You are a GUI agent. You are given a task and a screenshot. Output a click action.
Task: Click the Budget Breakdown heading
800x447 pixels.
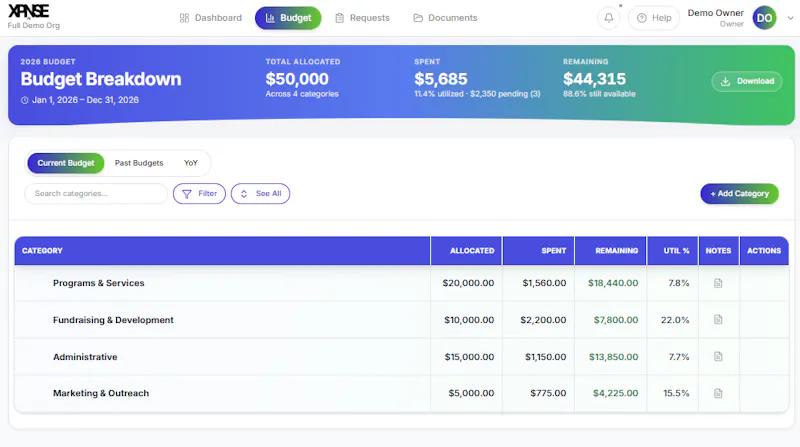(101, 79)
